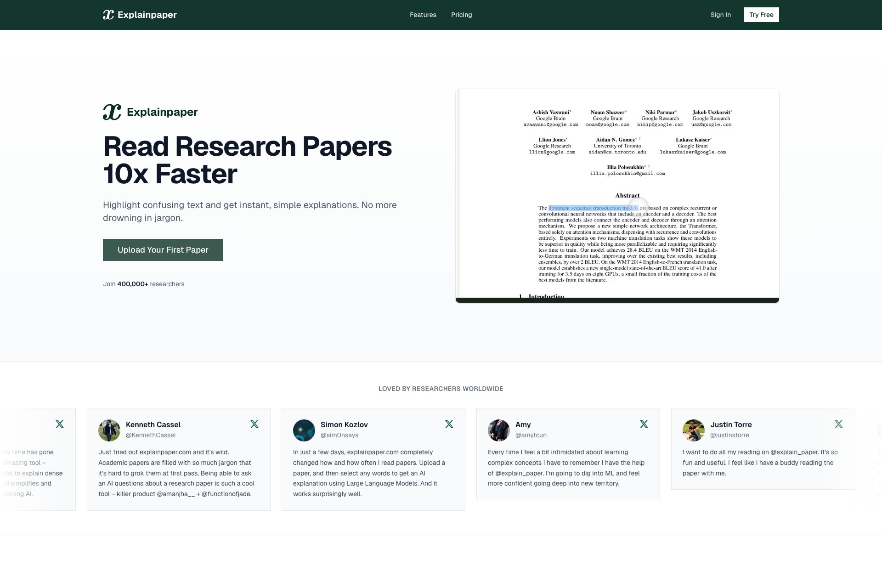
Task: Click Upload Your First Paper
Action: click(x=163, y=249)
